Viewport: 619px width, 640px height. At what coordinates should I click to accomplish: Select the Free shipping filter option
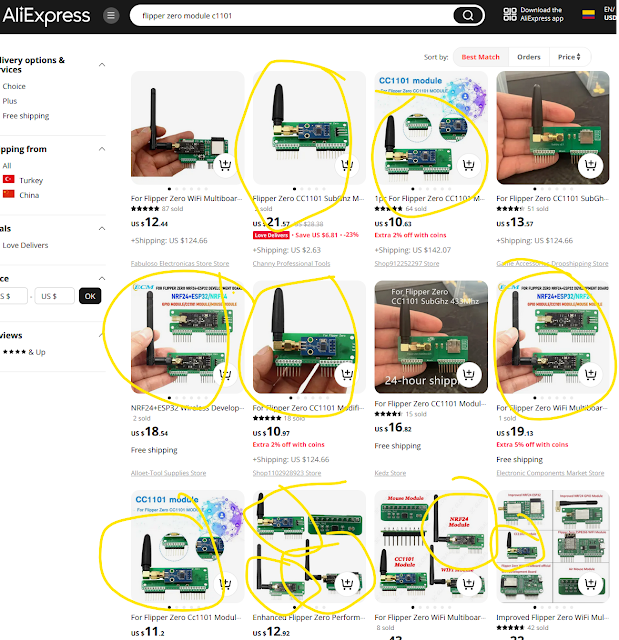(x=26, y=116)
